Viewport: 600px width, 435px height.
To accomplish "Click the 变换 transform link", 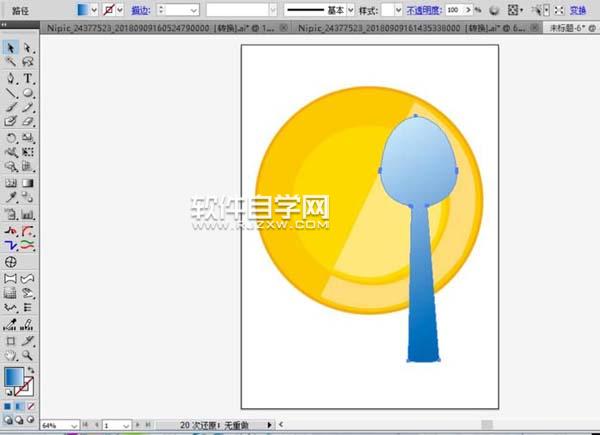I will 578,8.
